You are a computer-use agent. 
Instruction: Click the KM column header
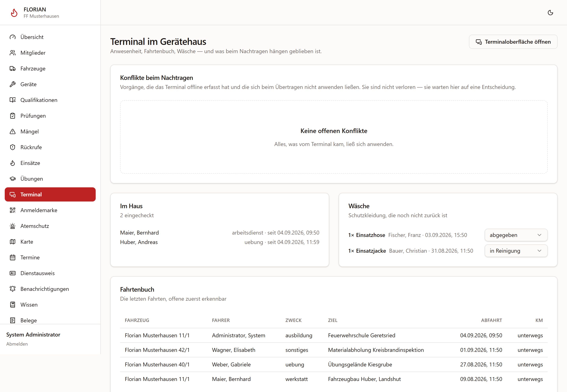[x=539, y=320]
